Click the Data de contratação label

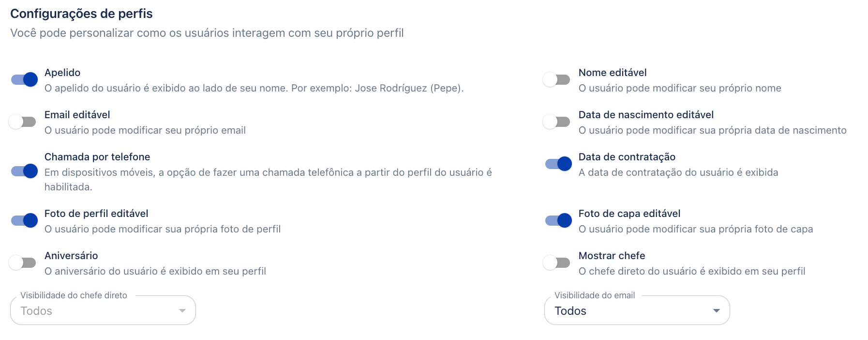click(x=627, y=157)
